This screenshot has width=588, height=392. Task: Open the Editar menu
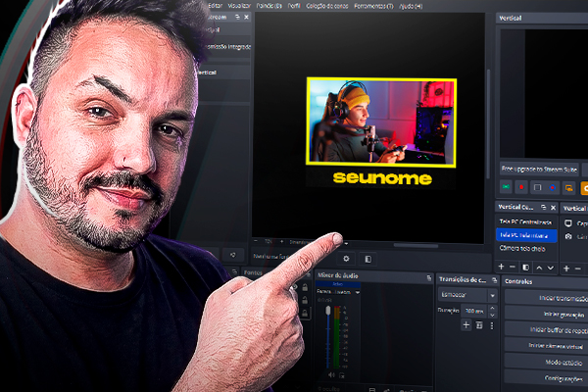215,6
